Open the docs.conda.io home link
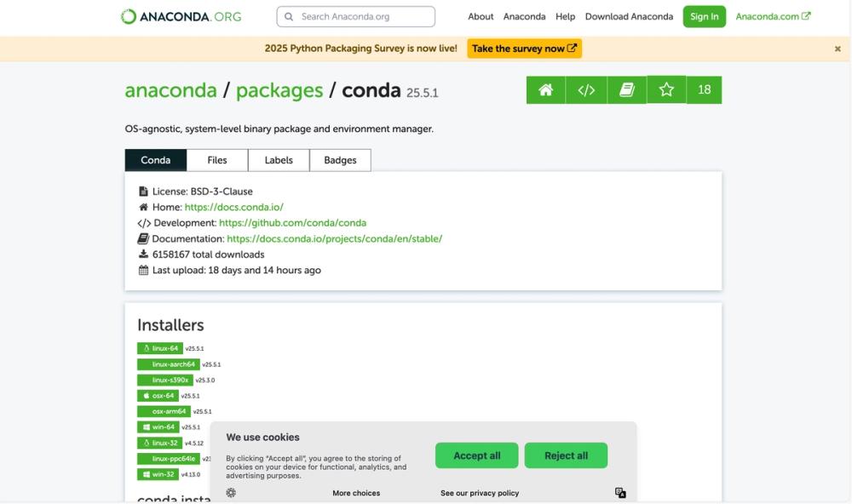852x504 pixels. coord(234,207)
